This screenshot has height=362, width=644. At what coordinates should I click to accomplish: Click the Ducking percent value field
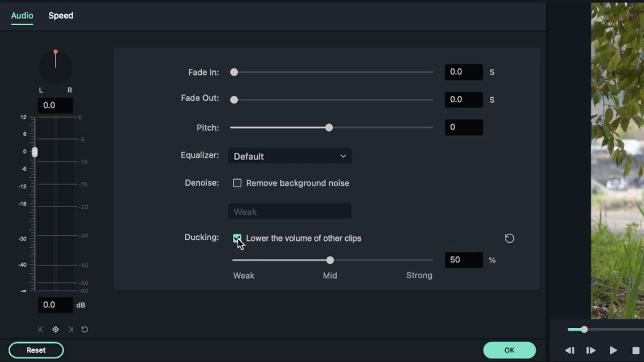tap(464, 260)
